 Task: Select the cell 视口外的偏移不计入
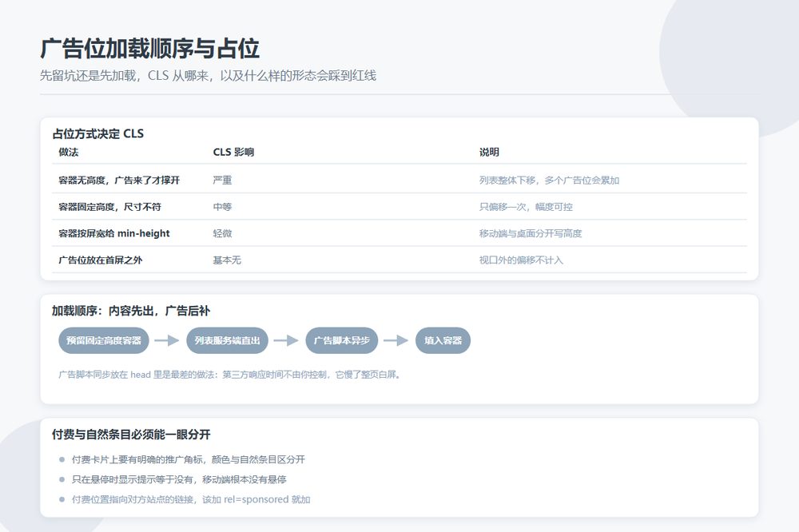coord(521,260)
